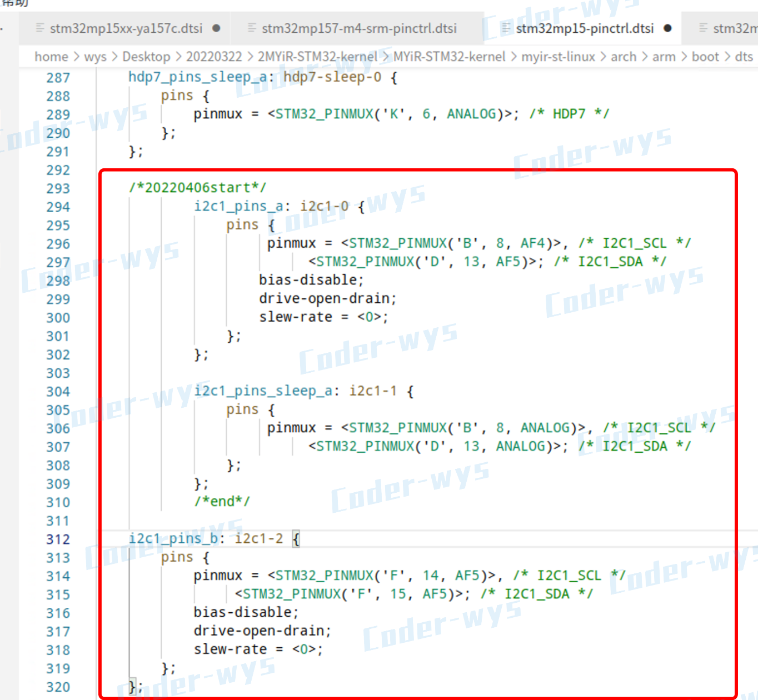Click the 'i2c1_pins_a' label

tap(238, 206)
